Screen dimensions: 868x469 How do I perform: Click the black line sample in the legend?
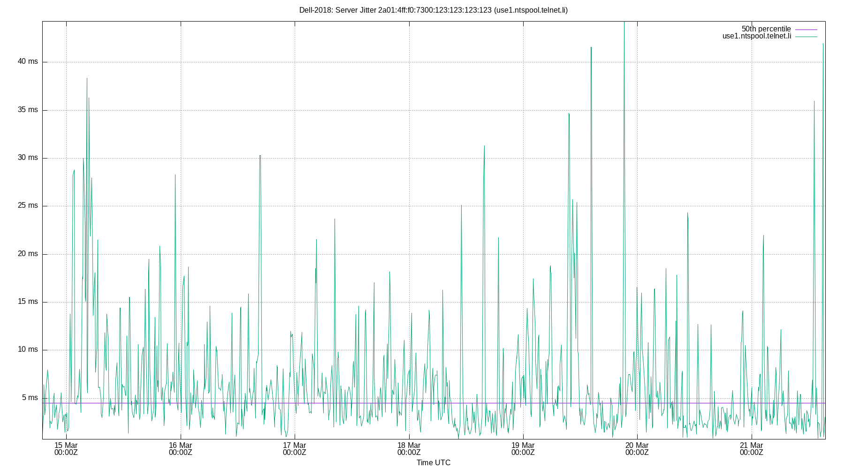click(x=806, y=29)
